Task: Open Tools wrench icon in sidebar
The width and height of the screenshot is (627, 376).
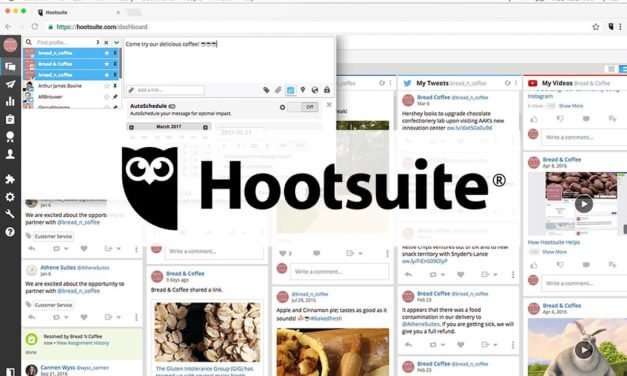Action: 10,214
